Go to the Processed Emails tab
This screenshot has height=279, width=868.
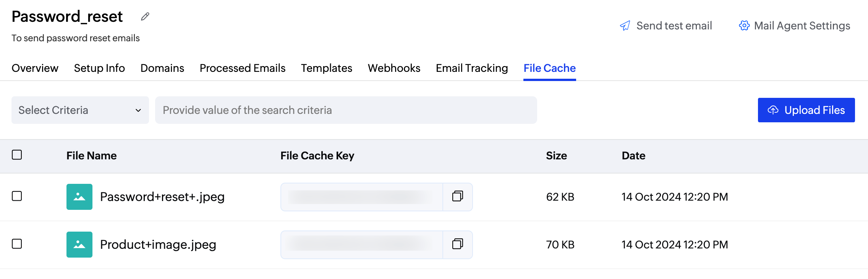tap(242, 68)
